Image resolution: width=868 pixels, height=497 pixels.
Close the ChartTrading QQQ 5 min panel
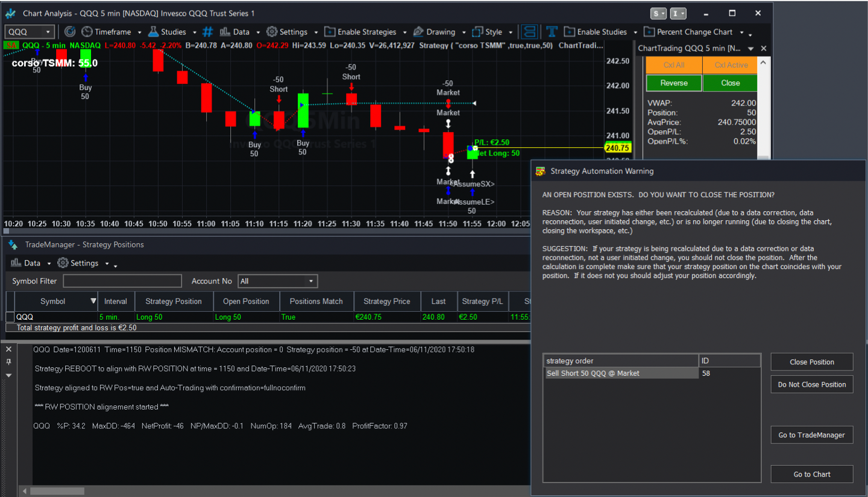point(764,48)
